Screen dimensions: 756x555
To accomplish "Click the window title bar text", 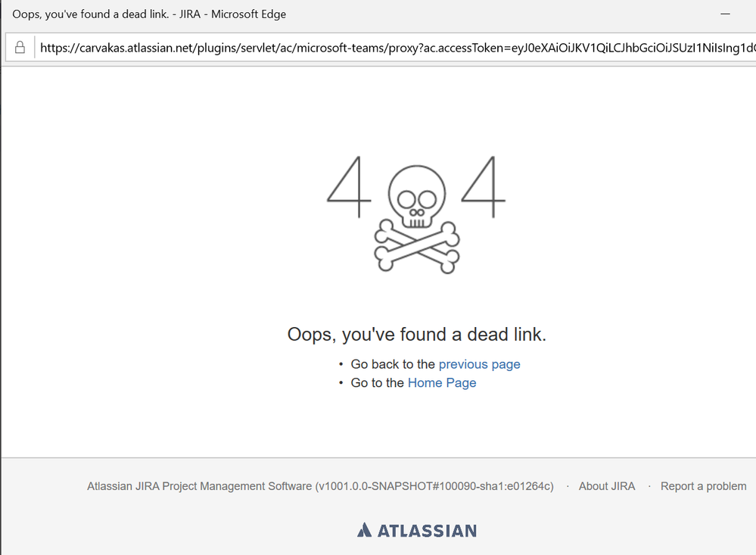I will coord(149,14).
